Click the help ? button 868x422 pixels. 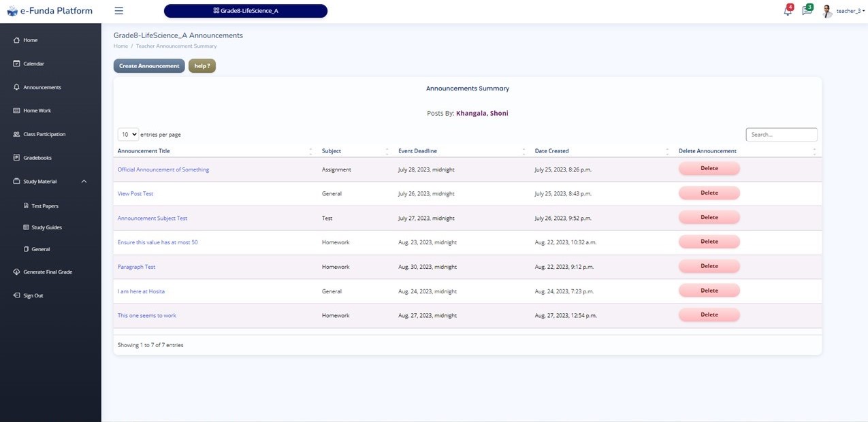click(x=202, y=66)
